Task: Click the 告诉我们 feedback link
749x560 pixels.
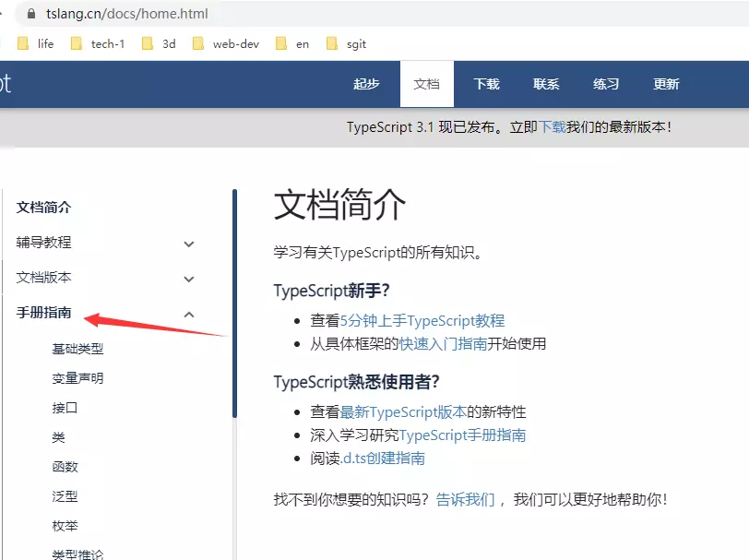Action: pos(465,499)
